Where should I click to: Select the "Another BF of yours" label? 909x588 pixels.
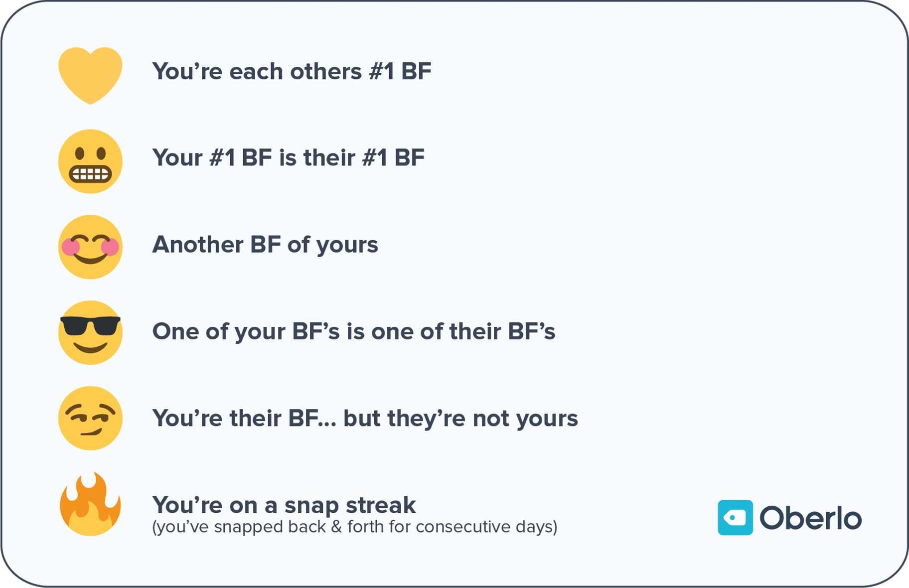265,245
